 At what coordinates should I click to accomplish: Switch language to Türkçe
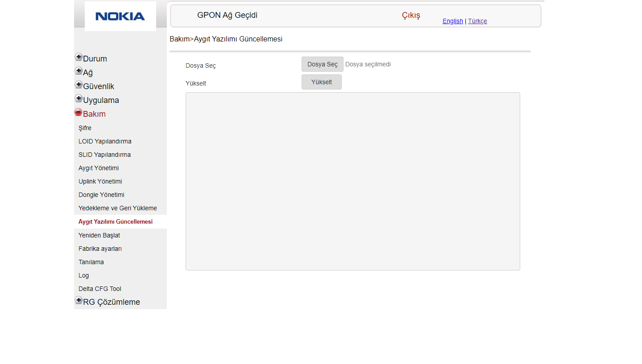coord(477,21)
